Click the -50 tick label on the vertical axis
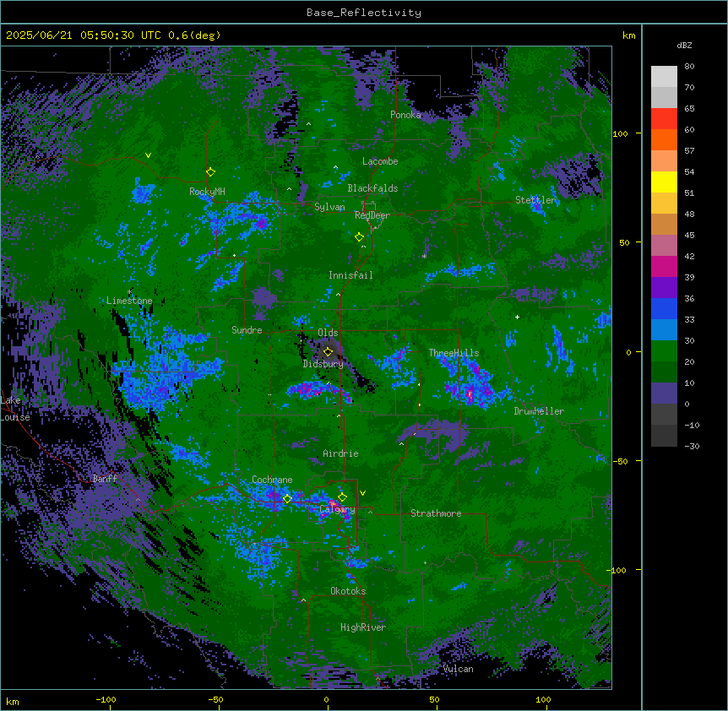The width and height of the screenshot is (728, 711). pyautogui.click(x=620, y=461)
